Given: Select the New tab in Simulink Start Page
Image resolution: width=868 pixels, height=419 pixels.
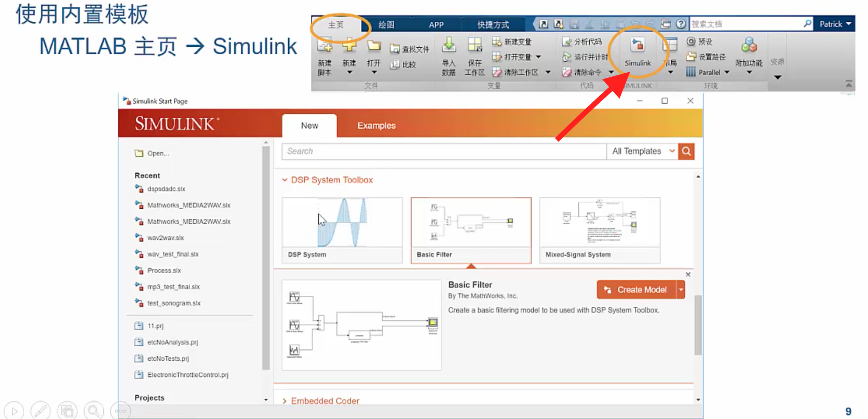Looking at the screenshot, I should (309, 126).
